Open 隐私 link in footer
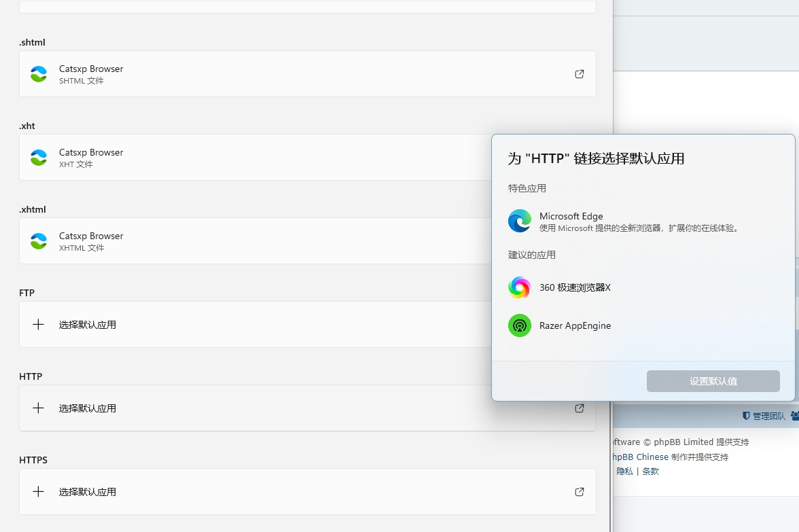Image resolution: width=799 pixels, height=532 pixels. (625, 472)
